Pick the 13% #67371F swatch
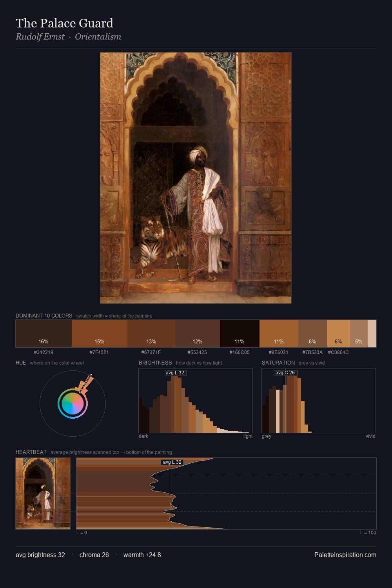 (x=151, y=334)
